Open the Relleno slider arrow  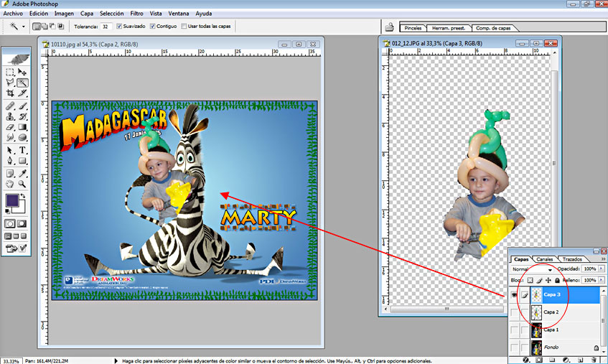coord(602,280)
